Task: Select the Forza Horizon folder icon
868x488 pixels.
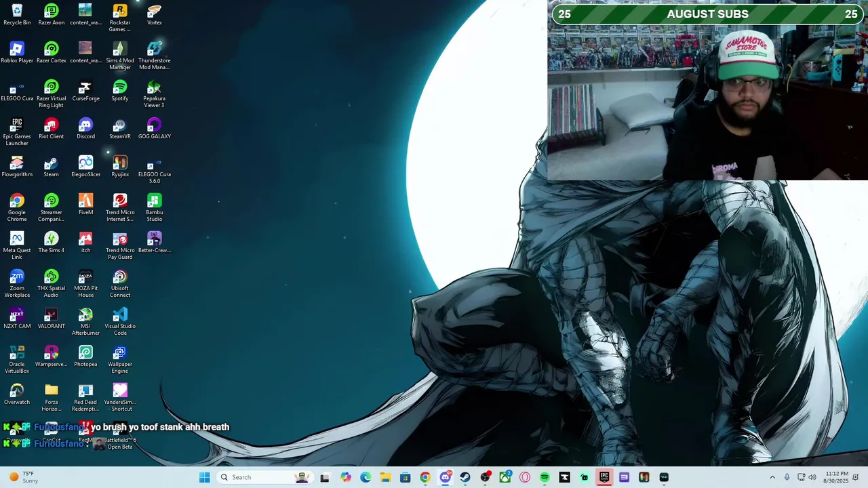Action: tap(52, 397)
